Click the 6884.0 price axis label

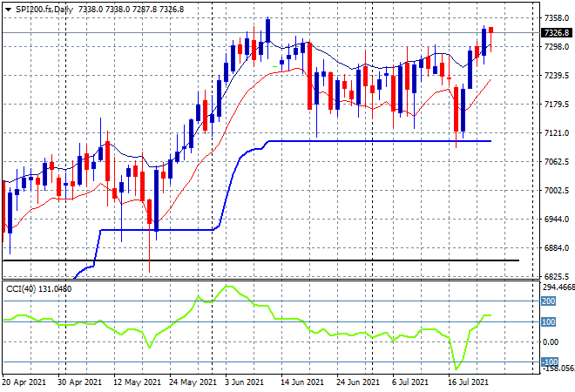click(557, 248)
